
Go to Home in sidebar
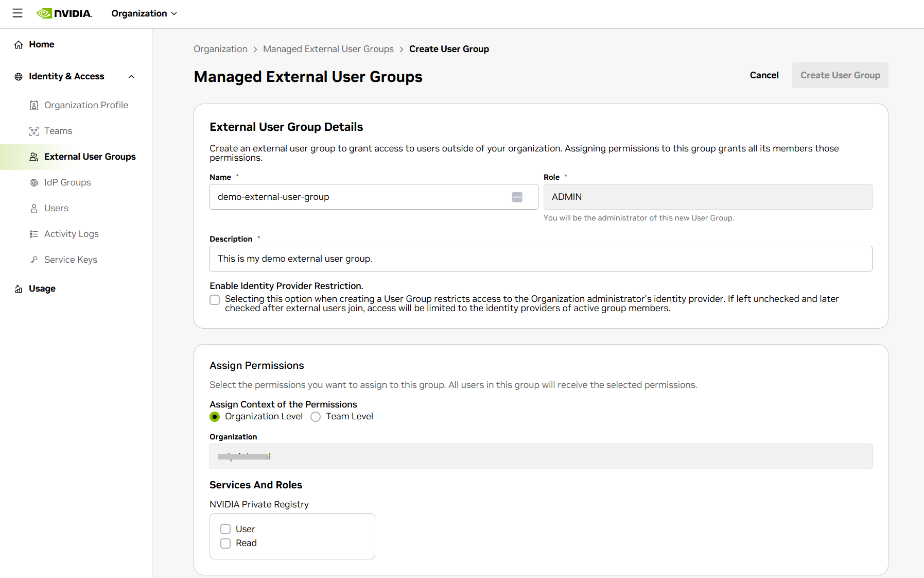[x=42, y=44]
